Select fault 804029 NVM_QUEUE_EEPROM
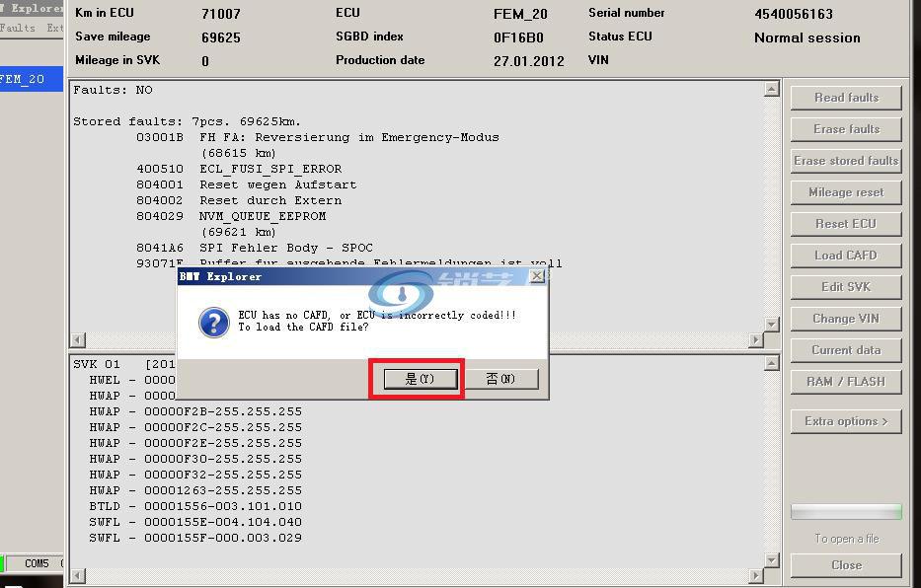This screenshot has height=588, width=921. pos(231,216)
